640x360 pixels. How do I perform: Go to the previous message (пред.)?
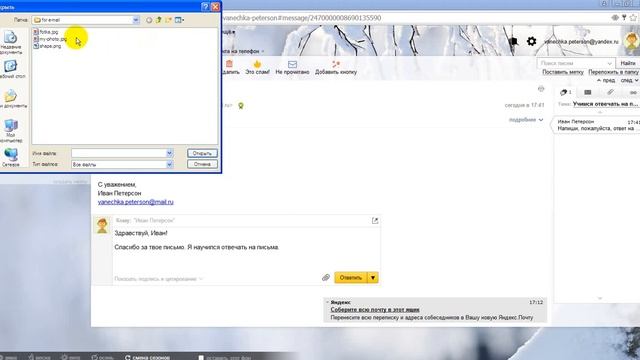pyautogui.click(x=606, y=80)
